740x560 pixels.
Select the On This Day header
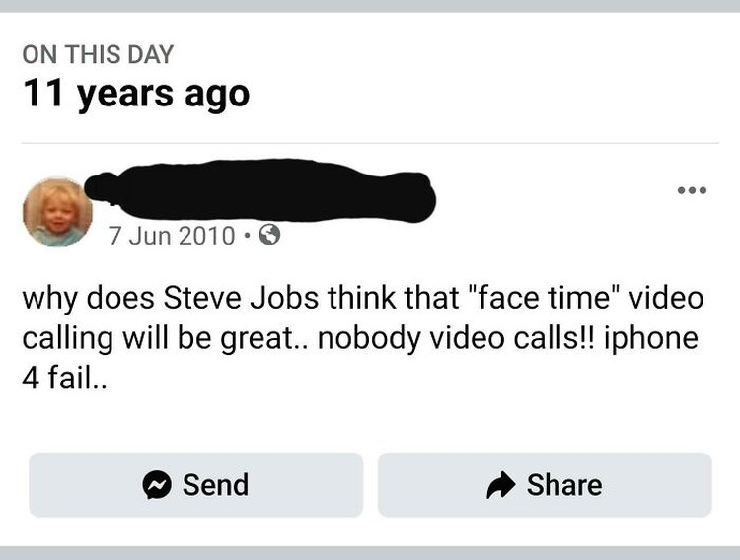97,55
